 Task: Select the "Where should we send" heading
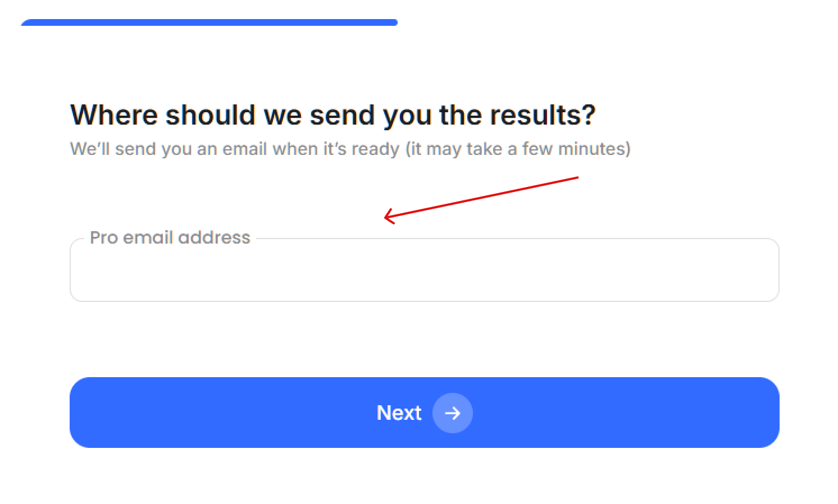click(333, 115)
